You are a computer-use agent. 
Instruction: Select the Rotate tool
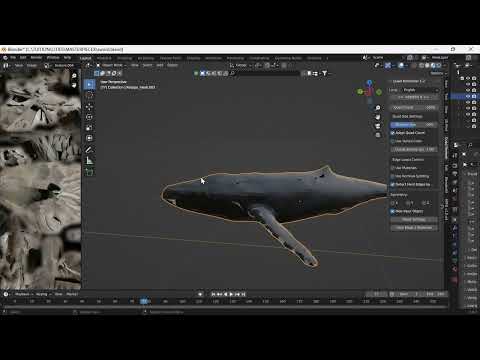[x=89, y=117]
